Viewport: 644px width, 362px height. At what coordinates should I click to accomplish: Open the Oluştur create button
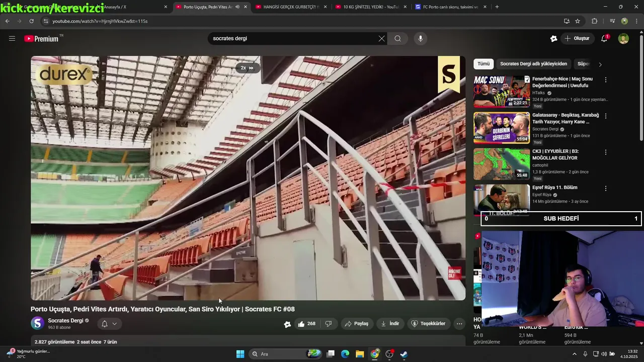point(577,38)
